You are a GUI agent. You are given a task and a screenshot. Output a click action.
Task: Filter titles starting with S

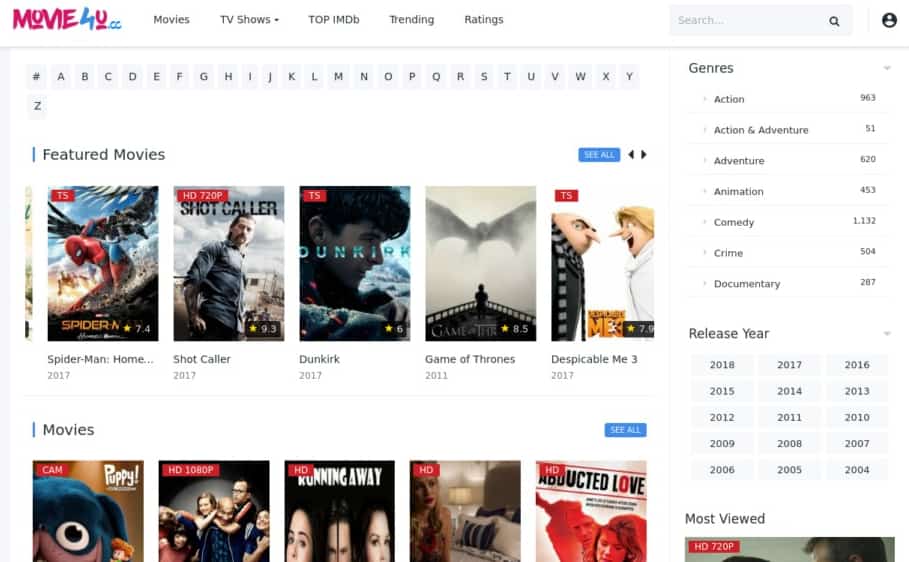484,77
